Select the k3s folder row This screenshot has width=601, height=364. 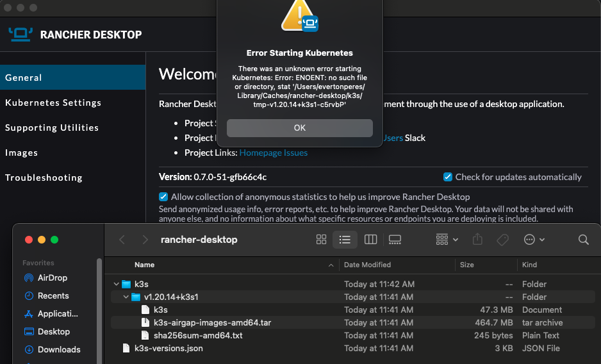tap(352, 285)
